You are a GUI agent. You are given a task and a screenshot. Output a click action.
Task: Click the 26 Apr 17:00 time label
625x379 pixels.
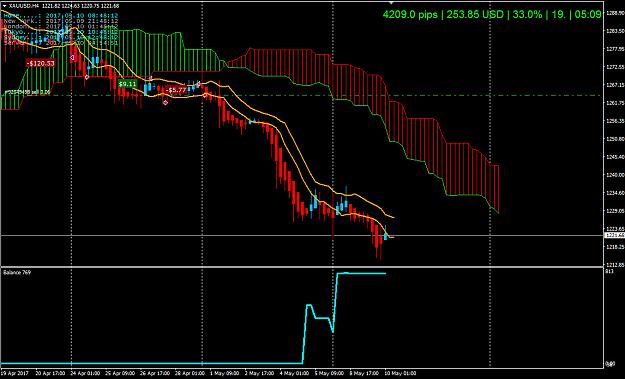click(x=155, y=373)
